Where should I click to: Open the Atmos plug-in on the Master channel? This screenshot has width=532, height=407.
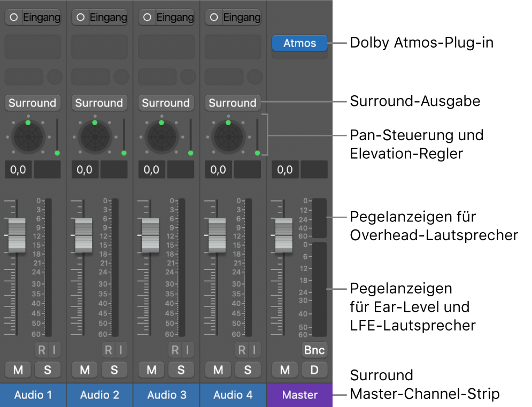click(x=299, y=43)
